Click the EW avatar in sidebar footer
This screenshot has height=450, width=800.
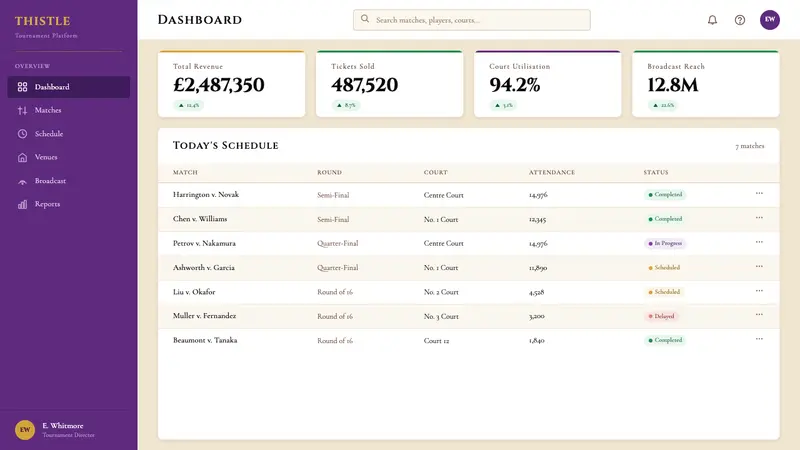point(24,430)
